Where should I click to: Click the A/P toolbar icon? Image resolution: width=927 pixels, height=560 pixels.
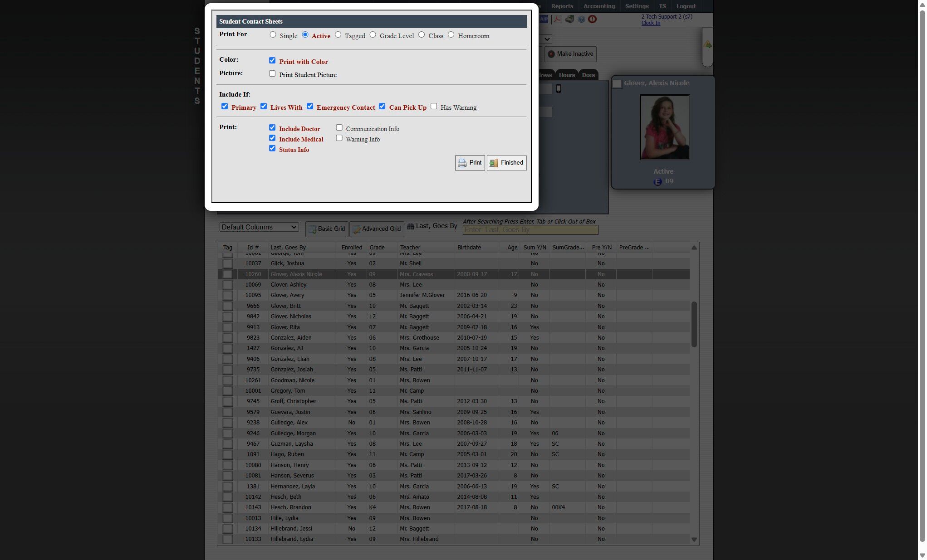click(544, 19)
